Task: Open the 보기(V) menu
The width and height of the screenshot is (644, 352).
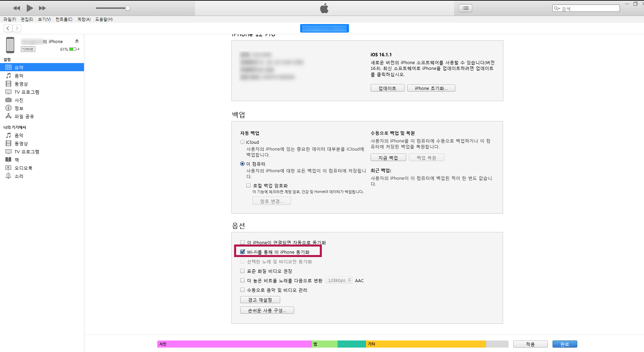Action: [44, 19]
